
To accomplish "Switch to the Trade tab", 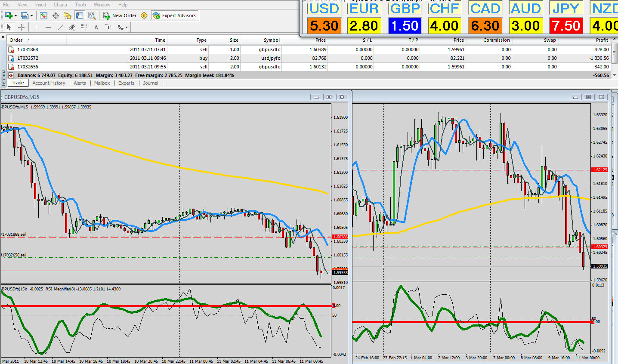I will tap(18, 83).
